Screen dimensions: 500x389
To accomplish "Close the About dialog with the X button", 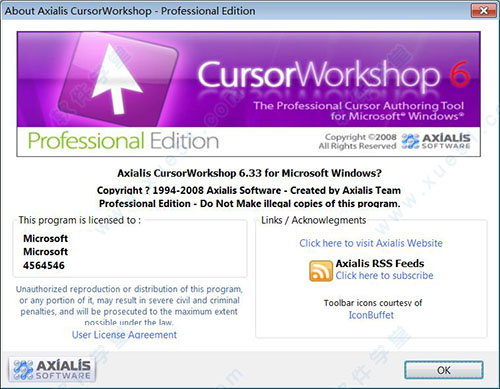I will point(483,11).
